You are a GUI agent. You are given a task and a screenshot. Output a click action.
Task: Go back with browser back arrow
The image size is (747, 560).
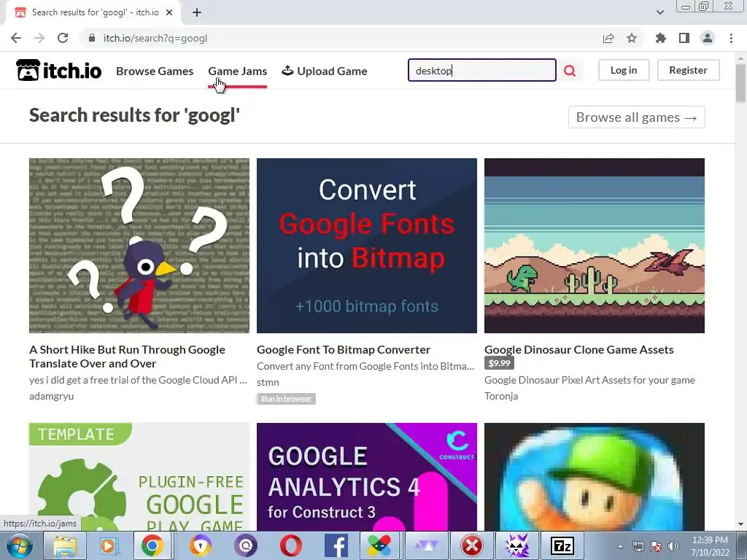pyautogui.click(x=16, y=38)
